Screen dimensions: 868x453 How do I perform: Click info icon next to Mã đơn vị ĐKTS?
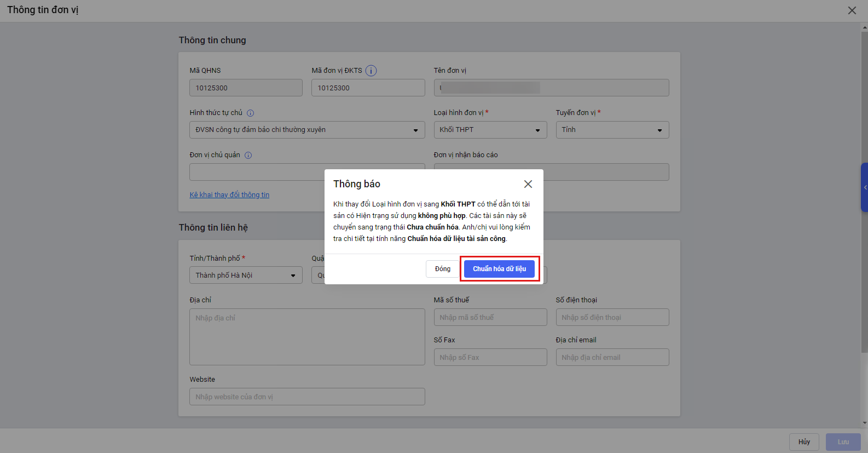pyautogui.click(x=371, y=71)
